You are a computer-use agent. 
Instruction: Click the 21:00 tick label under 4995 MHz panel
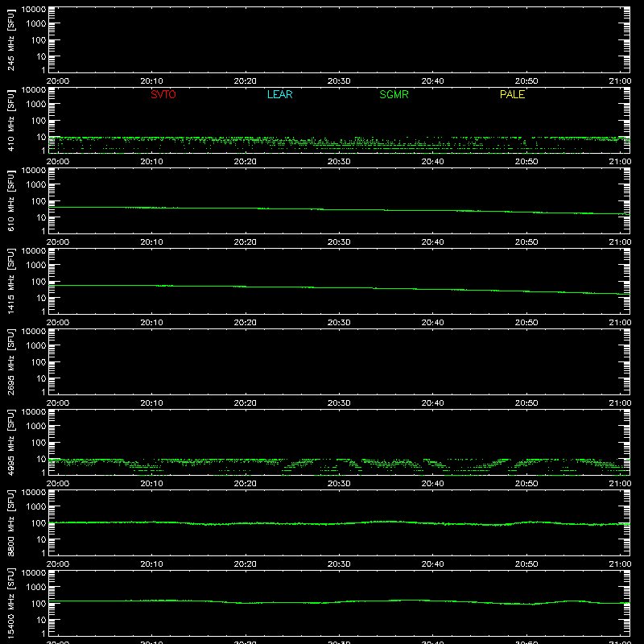coord(620,484)
